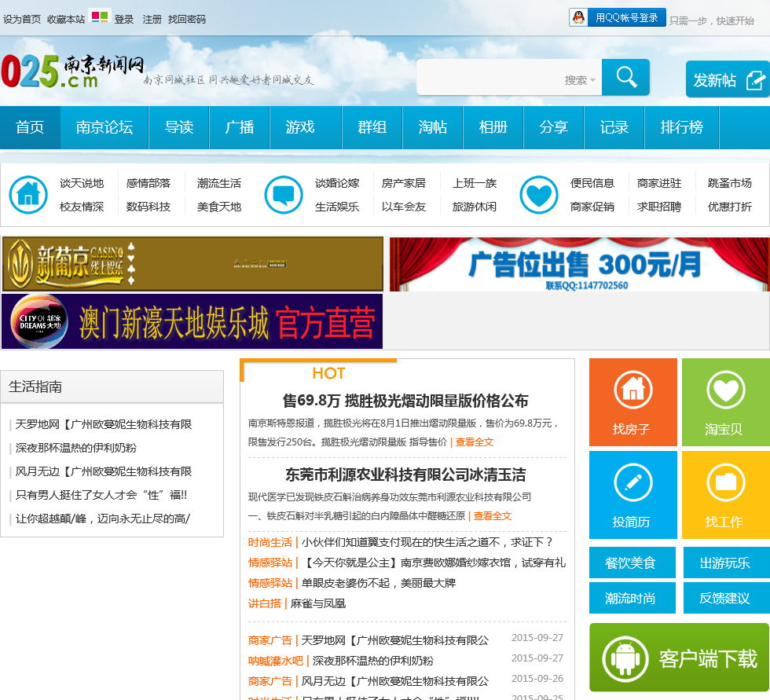Click the blue house category icon

tap(28, 195)
